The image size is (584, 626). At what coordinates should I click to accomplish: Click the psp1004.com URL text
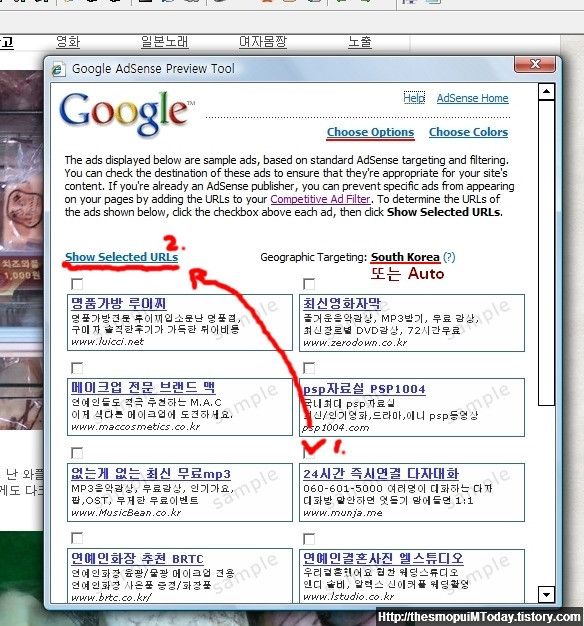[336, 428]
